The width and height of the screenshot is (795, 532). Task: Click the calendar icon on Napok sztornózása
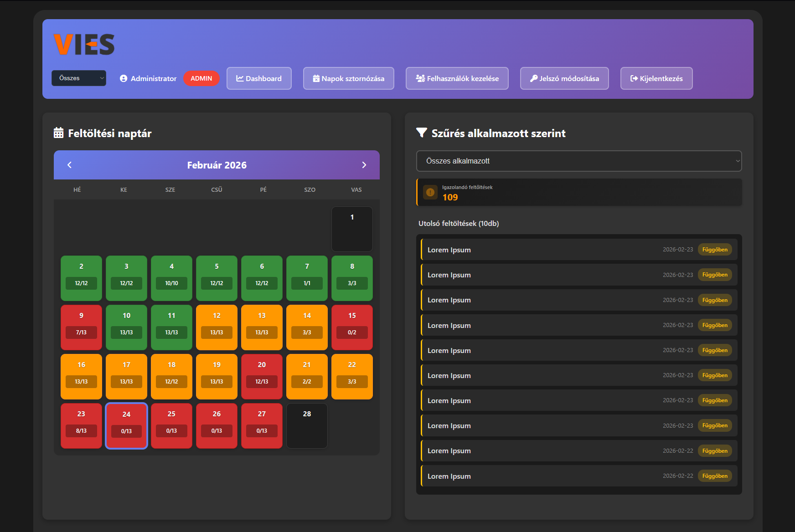coord(316,78)
